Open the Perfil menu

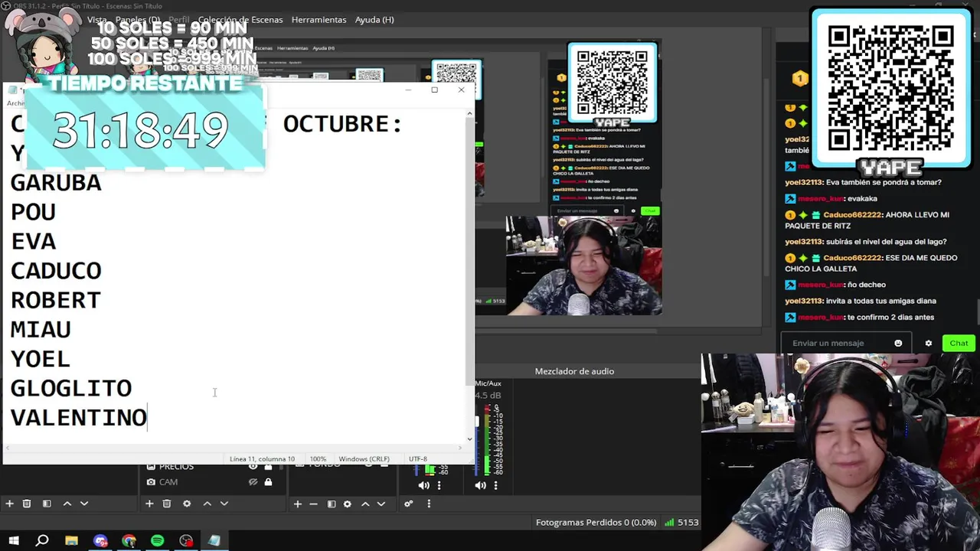(179, 19)
